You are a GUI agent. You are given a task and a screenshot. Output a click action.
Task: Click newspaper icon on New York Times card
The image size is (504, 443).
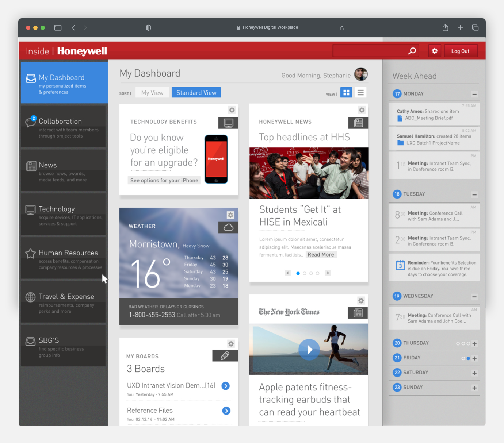point(358,313)
